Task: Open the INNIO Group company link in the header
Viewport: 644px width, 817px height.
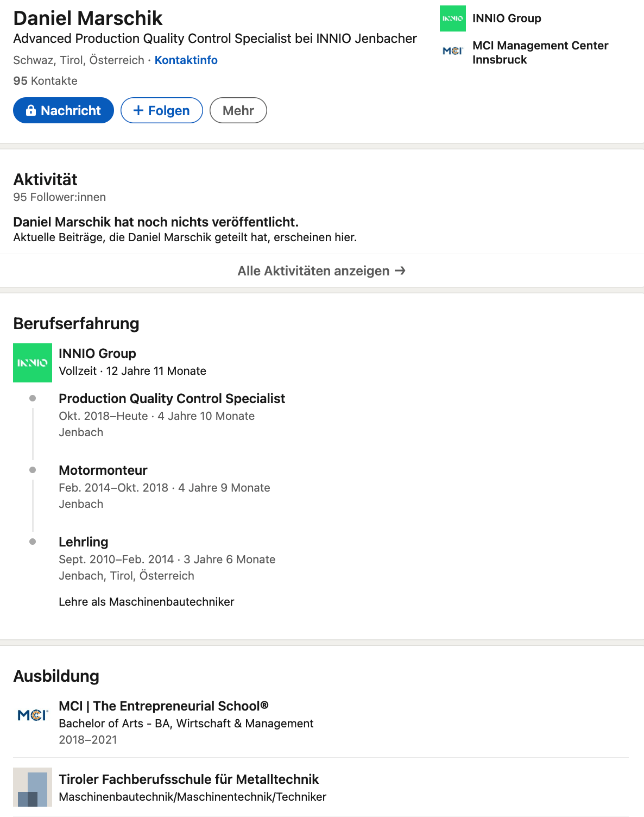Action: tap(507, 18)
